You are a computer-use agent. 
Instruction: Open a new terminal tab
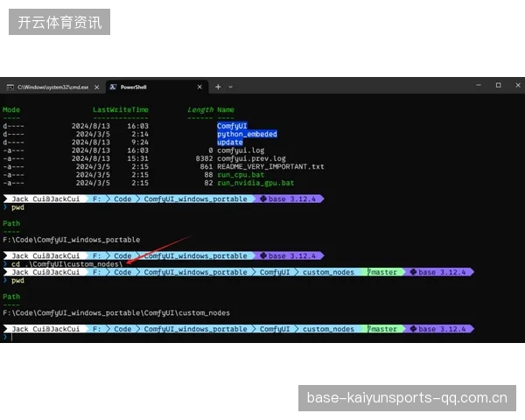pyautogui.click(x=218, y=87)
